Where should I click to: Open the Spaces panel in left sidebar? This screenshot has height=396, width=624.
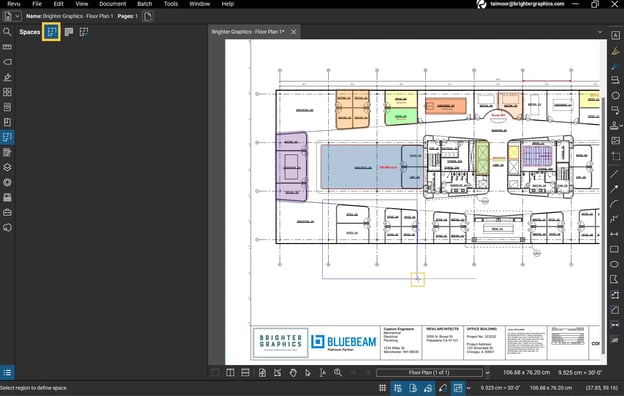pos(7,137)
